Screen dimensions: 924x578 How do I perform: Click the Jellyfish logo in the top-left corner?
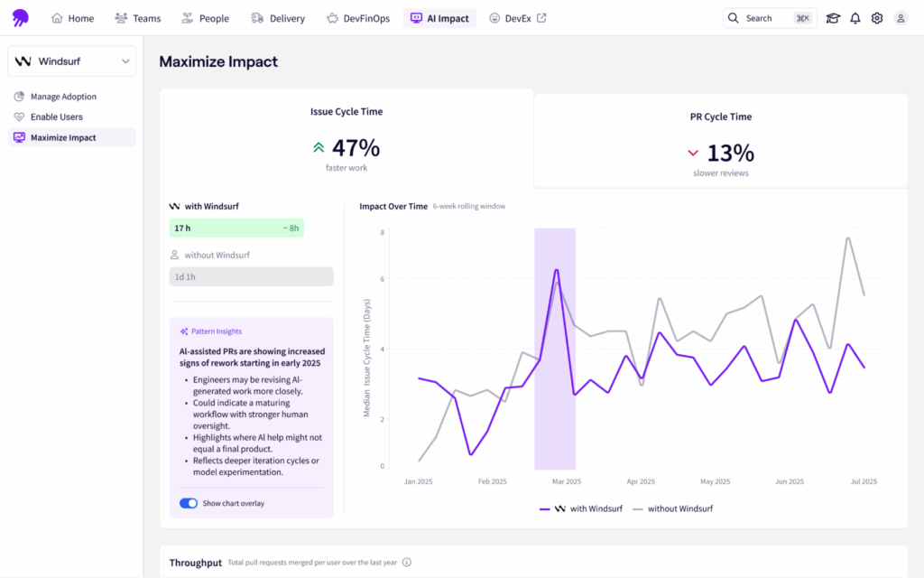(x=19, y=17)
